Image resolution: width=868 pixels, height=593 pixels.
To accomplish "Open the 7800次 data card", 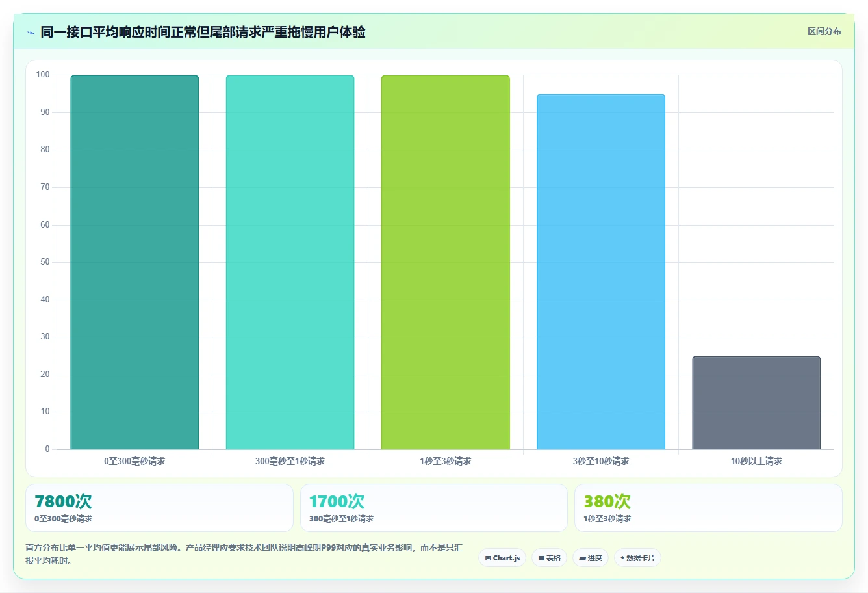I will (159, 508).
